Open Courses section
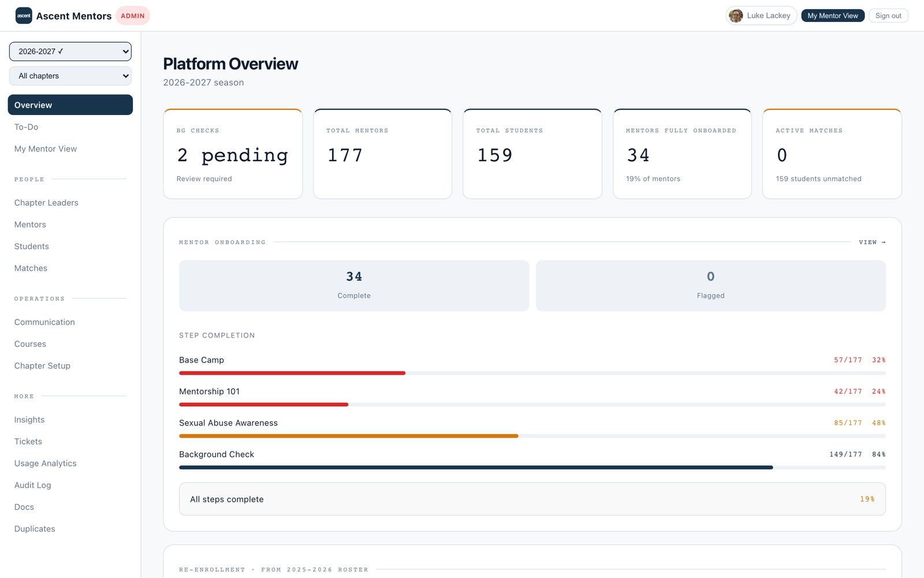 coord(30,344)
